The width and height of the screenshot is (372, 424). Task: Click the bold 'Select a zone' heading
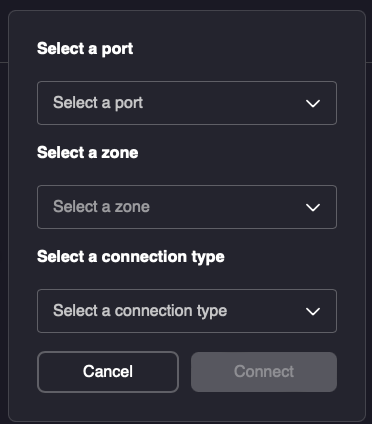88,153
